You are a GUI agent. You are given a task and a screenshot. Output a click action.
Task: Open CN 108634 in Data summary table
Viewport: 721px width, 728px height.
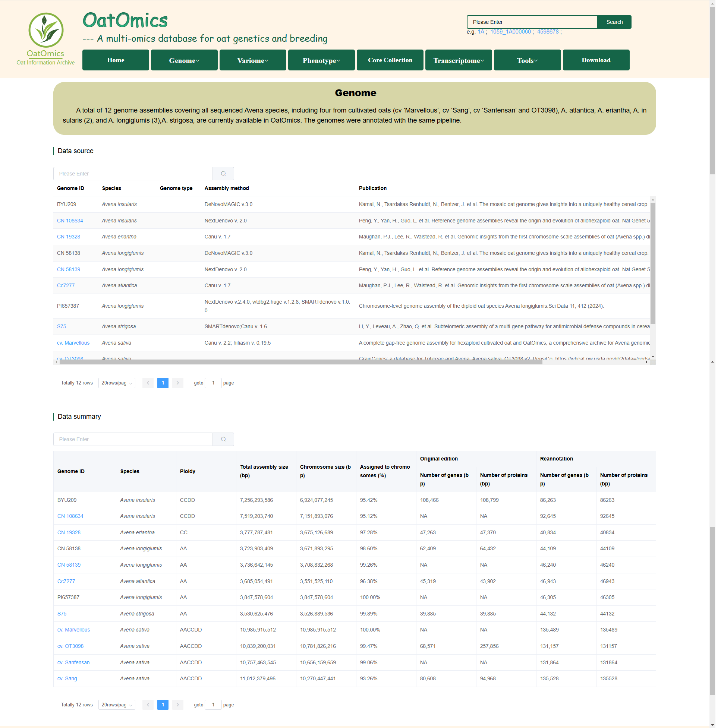click(x=70, y=516)
